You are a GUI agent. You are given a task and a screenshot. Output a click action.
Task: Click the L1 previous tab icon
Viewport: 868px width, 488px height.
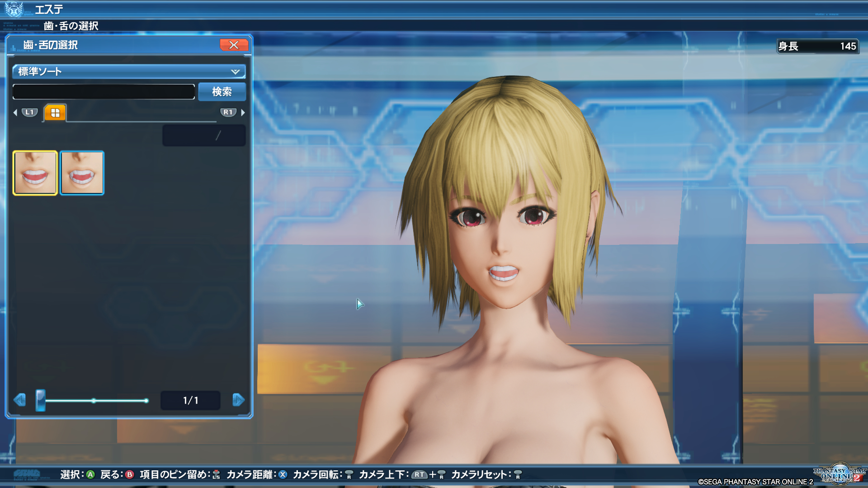click(30, 112)
